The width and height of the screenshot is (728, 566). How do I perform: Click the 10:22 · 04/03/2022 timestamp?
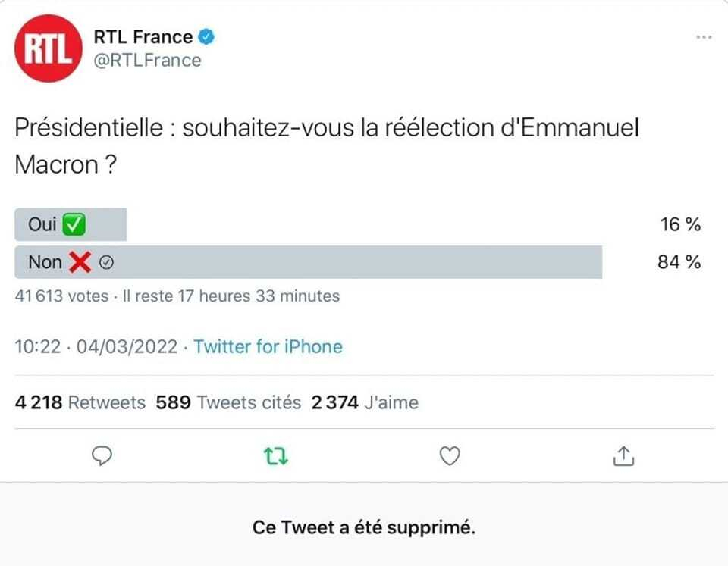(96, 347)
